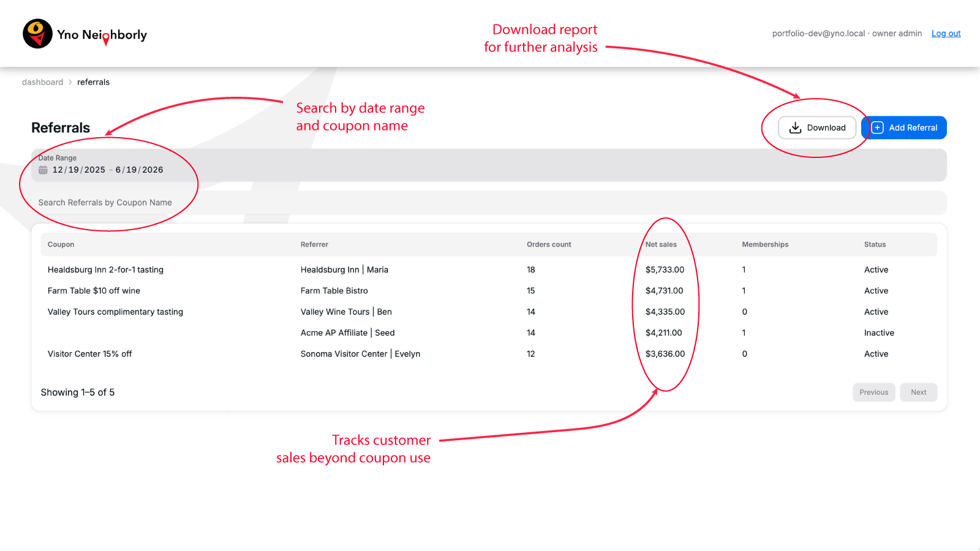Click referrer Healdsburg Inn | Maria
The height and width of the screenshot is (551, 980).
[344, 270]
